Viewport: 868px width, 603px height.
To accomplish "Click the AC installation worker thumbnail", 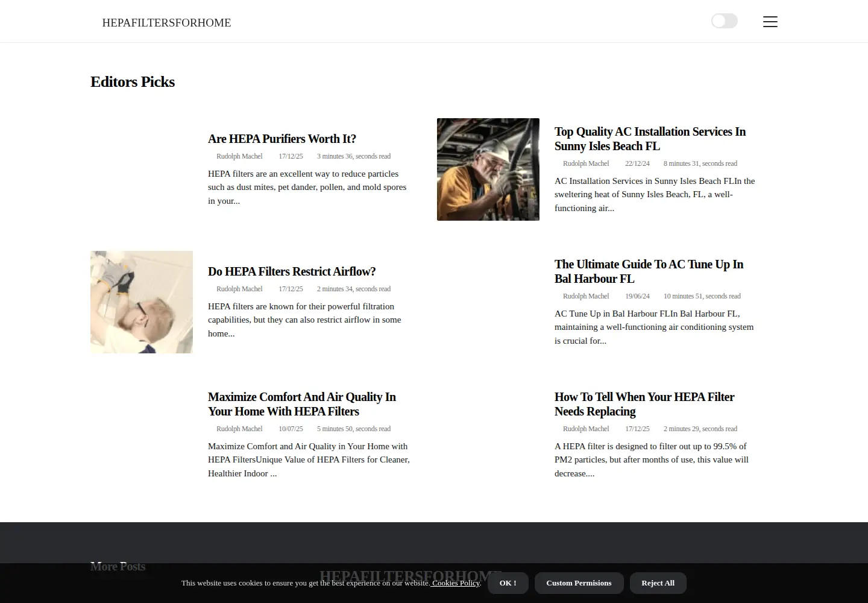I will coord(488,169).
